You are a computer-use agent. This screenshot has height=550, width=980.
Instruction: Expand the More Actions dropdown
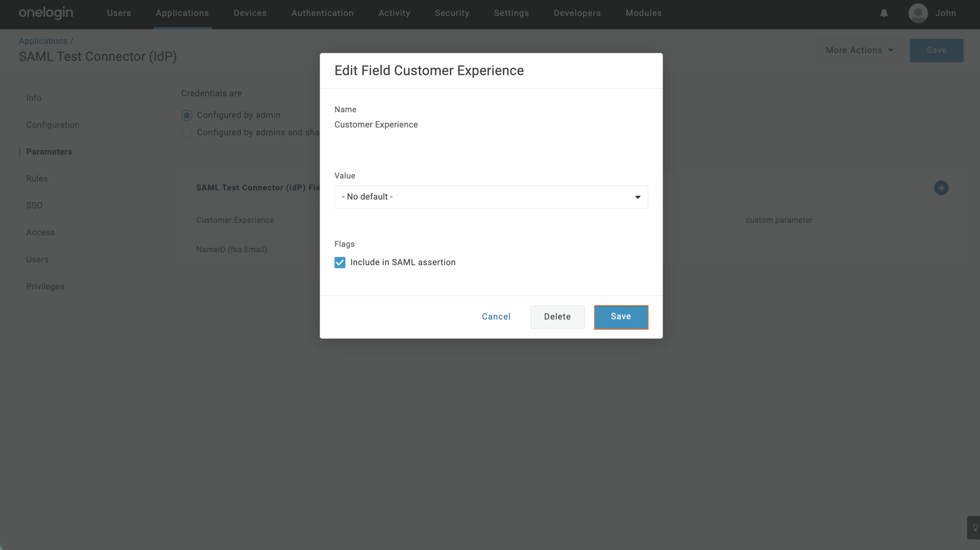(859, 50)
